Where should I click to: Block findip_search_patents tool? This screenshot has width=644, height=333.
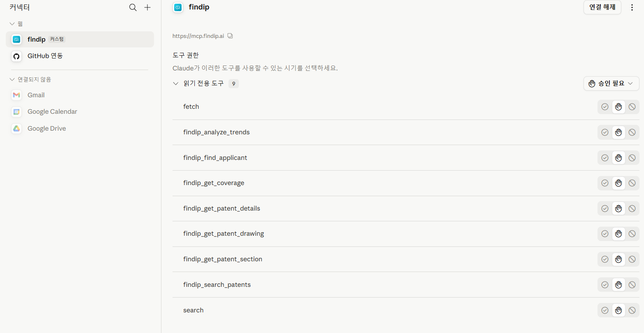pos(632,285)
